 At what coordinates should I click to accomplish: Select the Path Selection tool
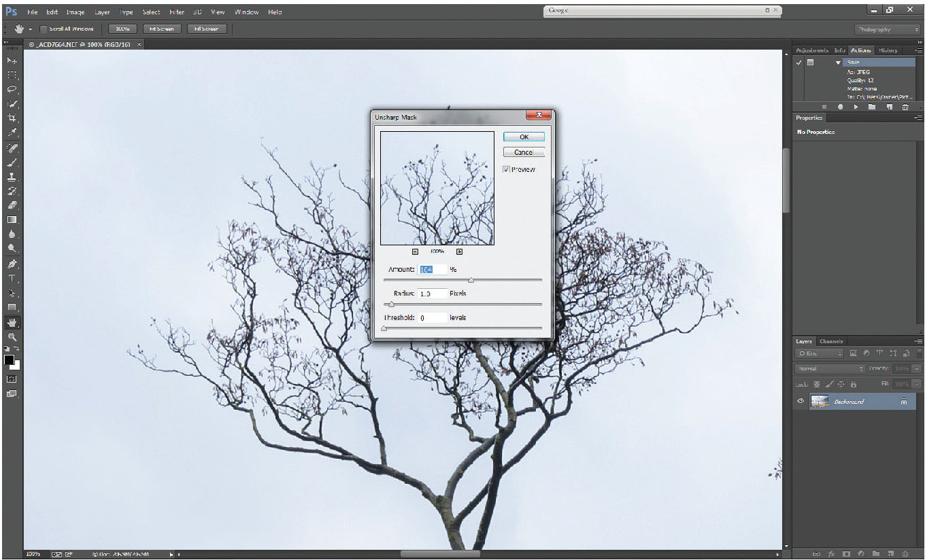pyautogui.click(x=12, y=293)
